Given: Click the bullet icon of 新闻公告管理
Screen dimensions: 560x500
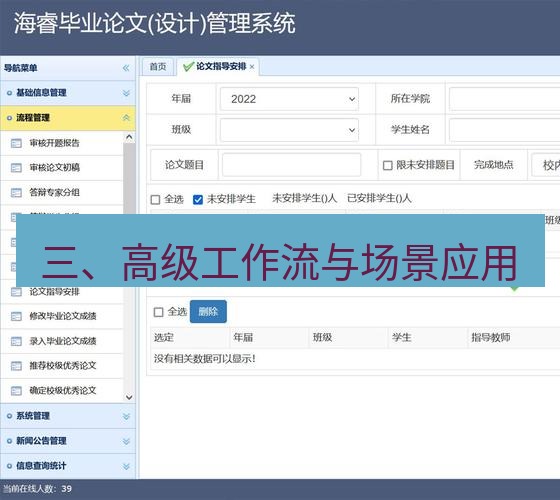Looking at the screenshot, I should pyautogui.click(x=9, y=441).
